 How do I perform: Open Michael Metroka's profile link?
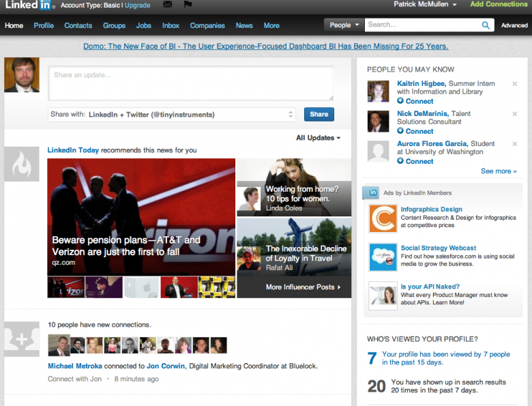click(75, 366)
